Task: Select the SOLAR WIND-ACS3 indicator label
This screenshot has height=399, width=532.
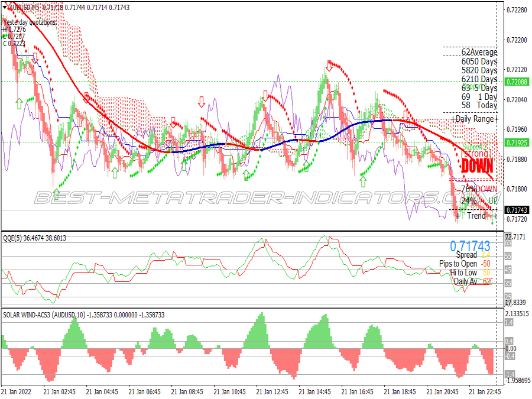Action: pyautogui.click(x=84, y=315)
